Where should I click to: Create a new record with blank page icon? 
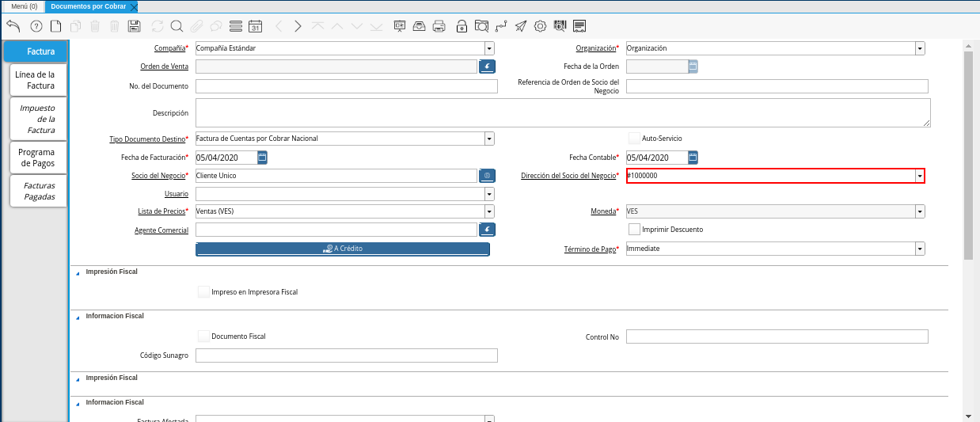(x=56, y=26)
